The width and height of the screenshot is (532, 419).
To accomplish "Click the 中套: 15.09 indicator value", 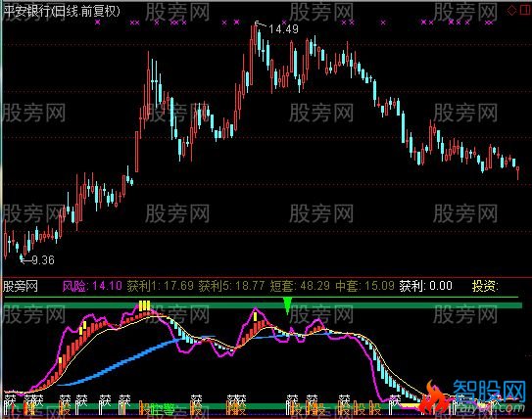I will 365,286.
